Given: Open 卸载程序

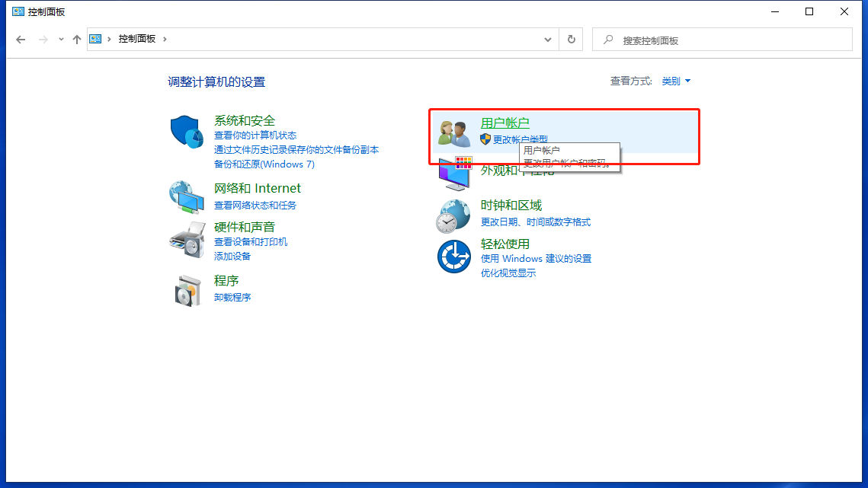Looking at the screenshot, I should [230, 297].
